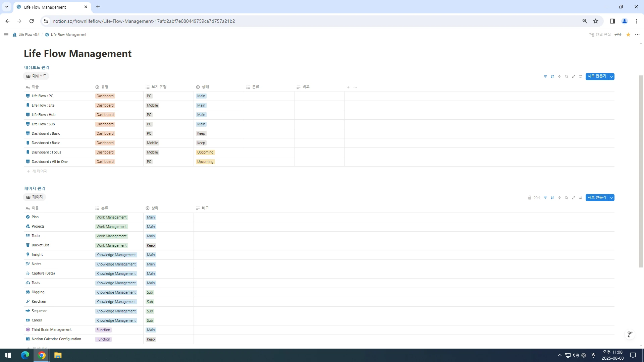Expand Chrome tab search chevron
This screenshot has height=362, width=644.
click(6, 7)
